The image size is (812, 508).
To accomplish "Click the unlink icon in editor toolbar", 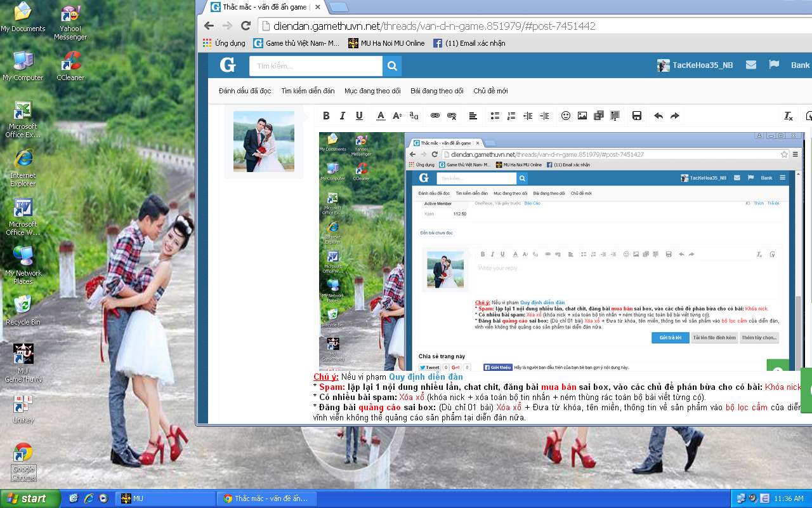I will pyautogui.click(x=452, y=116).
